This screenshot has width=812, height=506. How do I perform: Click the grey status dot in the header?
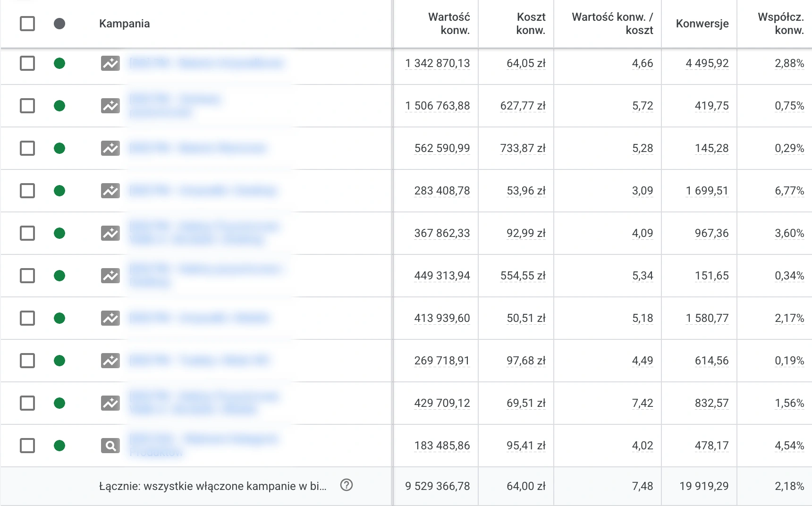tap(59, 24)
